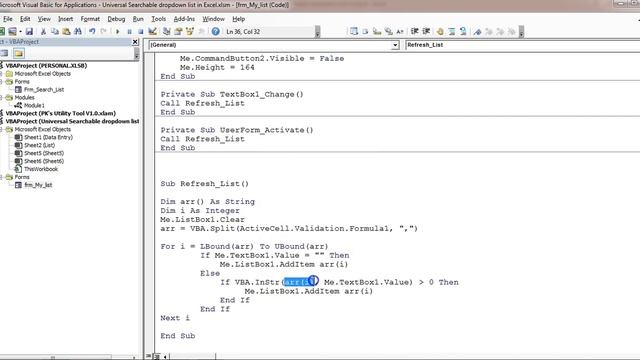
Task: Select VBAProject (PK's Utility Tool V1.0.xlam)
Action: click(60, 113)
